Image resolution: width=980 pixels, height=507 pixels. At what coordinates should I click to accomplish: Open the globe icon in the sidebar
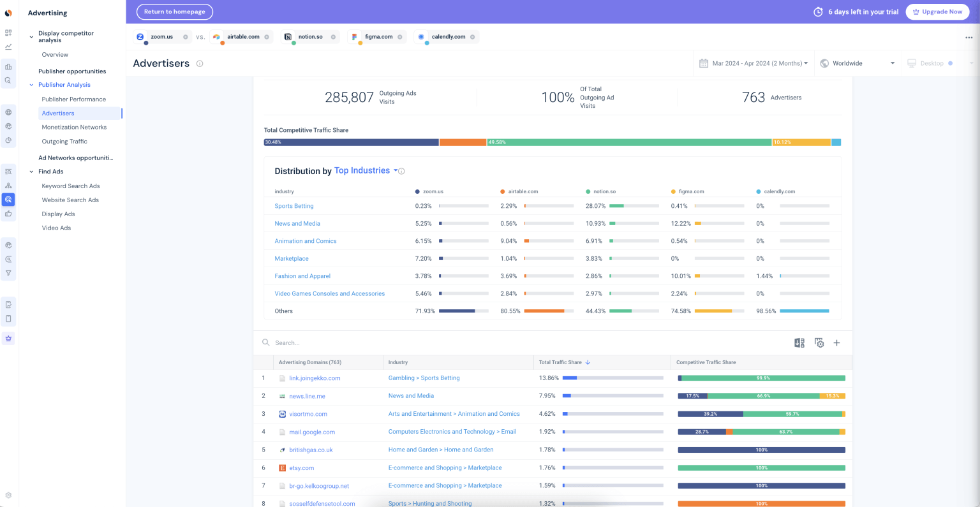coord(9,112)
